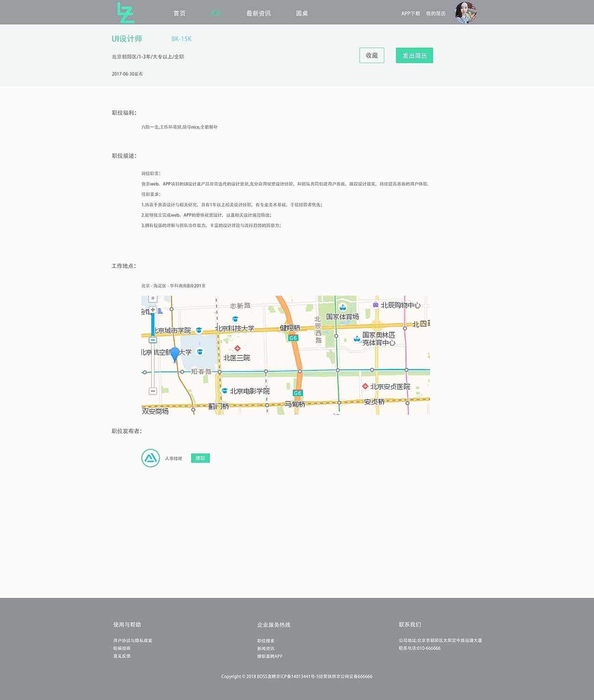Screen dimensions: 594x700
Task: Click the 蓟门桥 label on the map
Action: pos(219,406)
